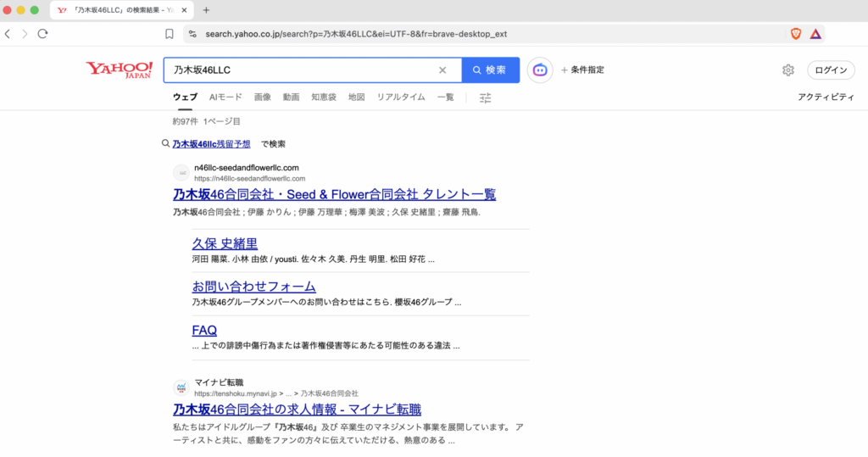Go back with the browser back arrow
Viewport: 868px width, 457px height.
click(8, 34)
